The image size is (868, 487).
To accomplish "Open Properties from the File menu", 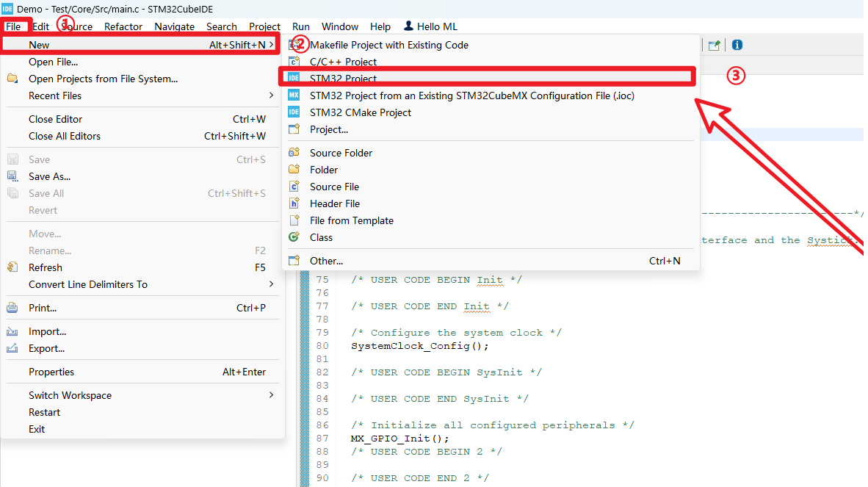I will [141, 372].
